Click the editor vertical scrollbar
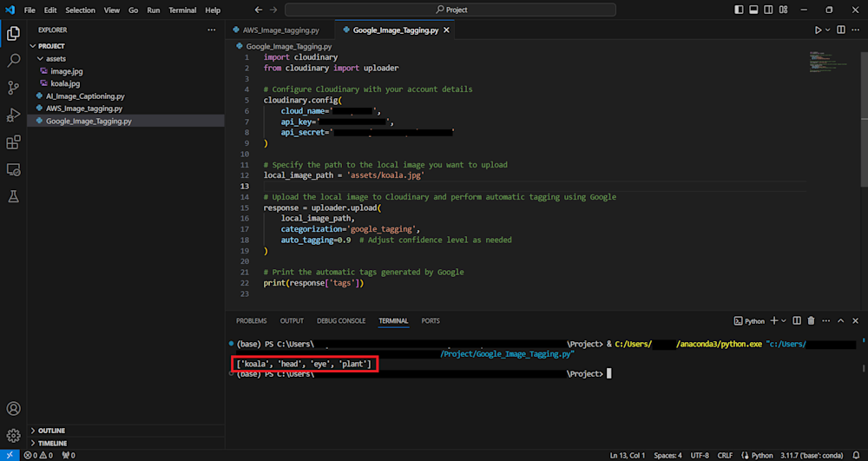Viewport: 868px width, 461px height. 865,119
